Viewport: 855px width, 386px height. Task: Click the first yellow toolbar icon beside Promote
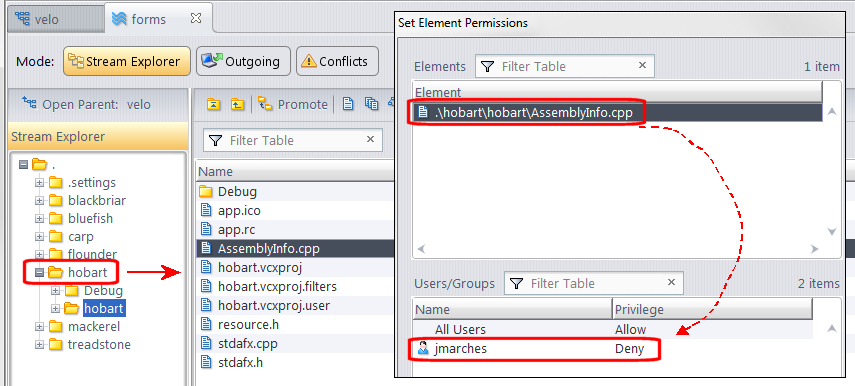point(214,104)
